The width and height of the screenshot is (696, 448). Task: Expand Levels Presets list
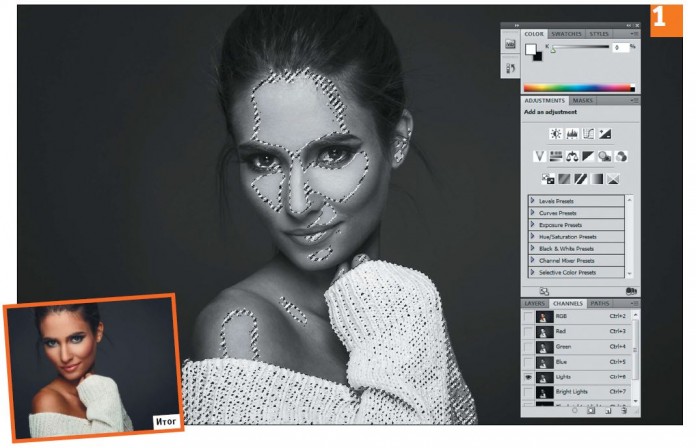click(x=533, y=201)
